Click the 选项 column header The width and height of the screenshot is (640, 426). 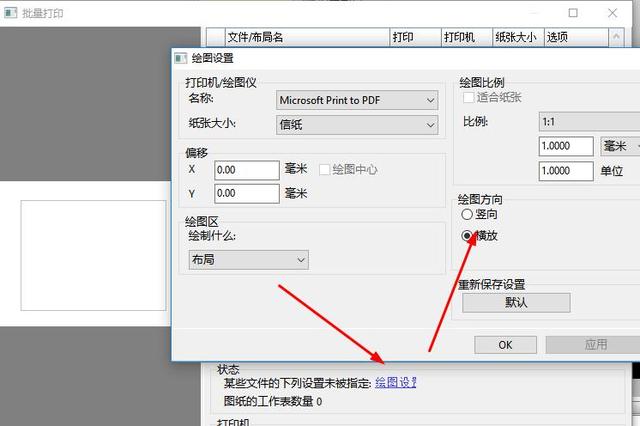point(576,37)
